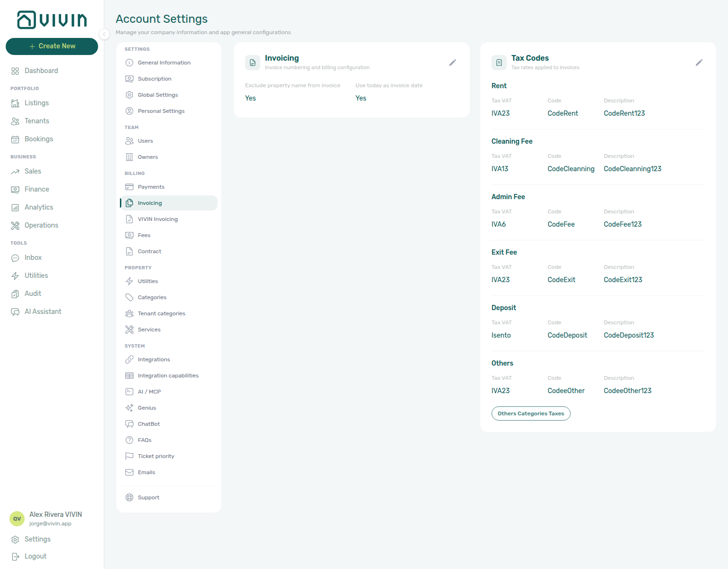Viewport: 728px width, 569px height.
Task: Open Integrations system settings
Action: pyautogui.click(x=169, y=359)
